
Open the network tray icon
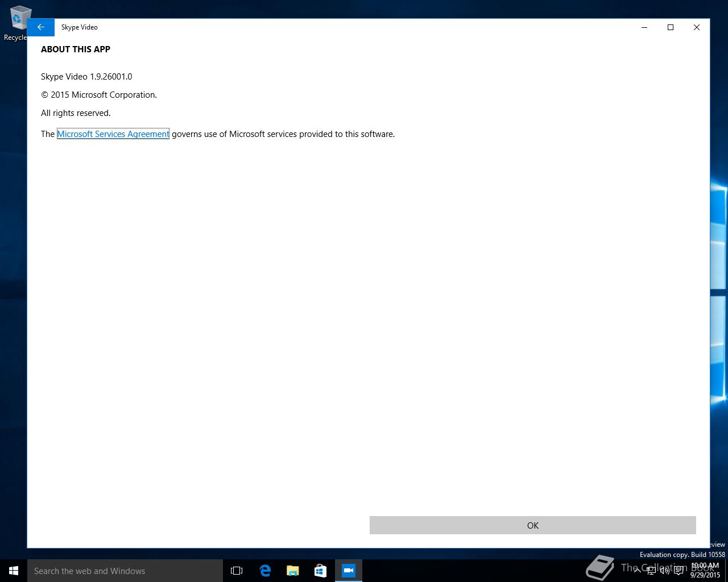point(651,570)
